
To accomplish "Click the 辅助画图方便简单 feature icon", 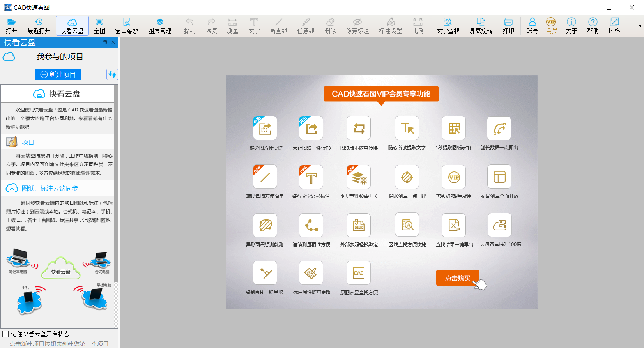I will coord(265,177).
